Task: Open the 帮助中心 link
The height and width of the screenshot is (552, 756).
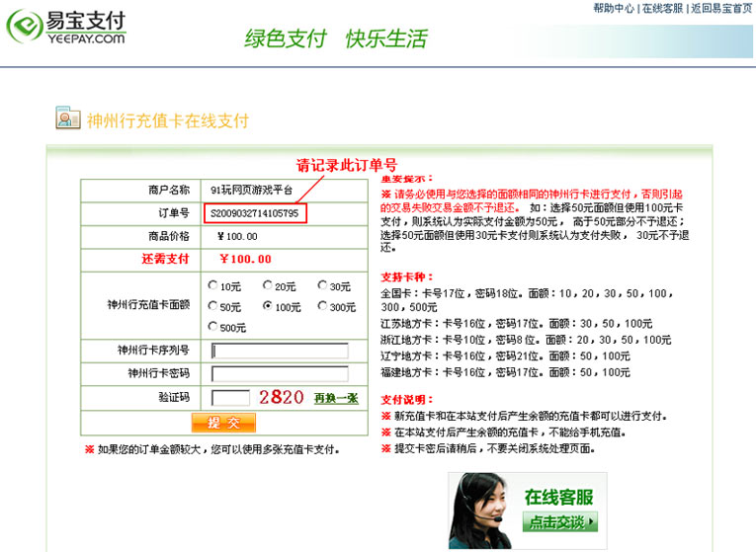Action: point(614,8)
